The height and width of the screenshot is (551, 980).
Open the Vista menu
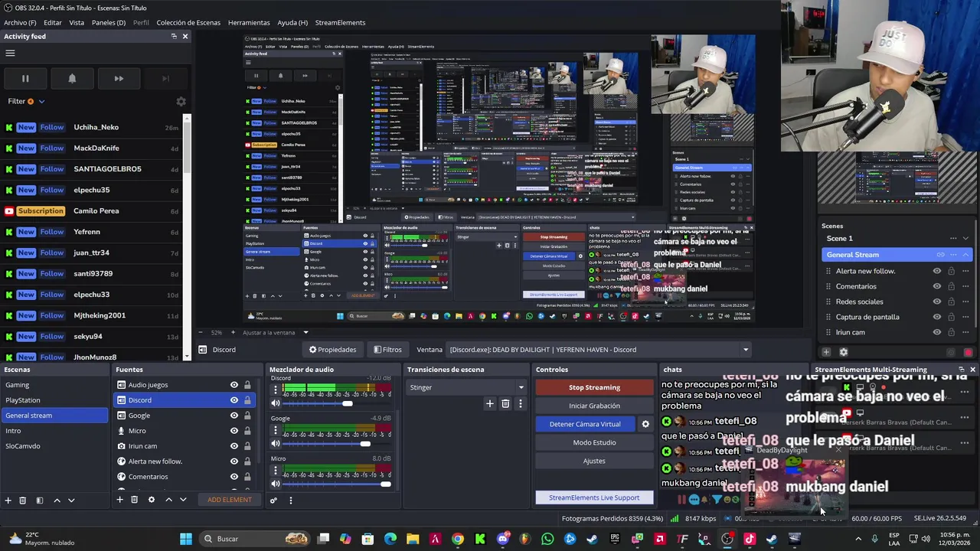[x=77, y=22]
